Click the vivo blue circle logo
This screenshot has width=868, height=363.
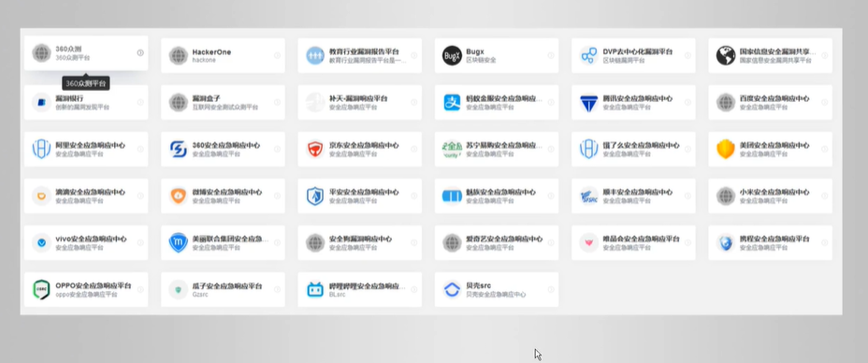coord(41,242)
